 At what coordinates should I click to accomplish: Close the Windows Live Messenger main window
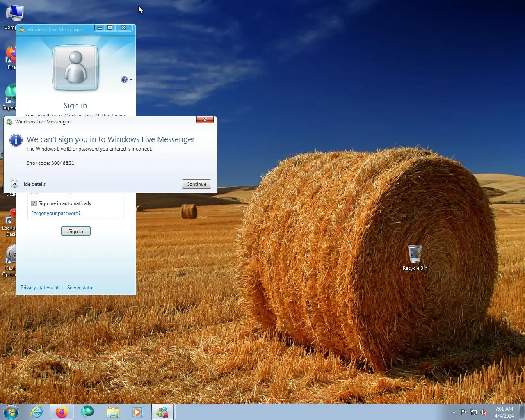pyautogui.click(x=123, y=28)
